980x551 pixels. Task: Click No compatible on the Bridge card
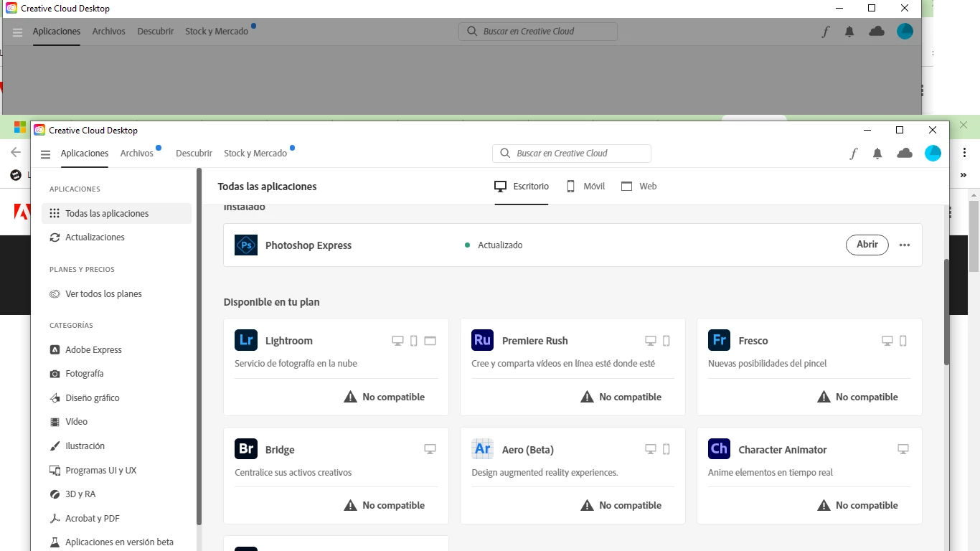394,506
